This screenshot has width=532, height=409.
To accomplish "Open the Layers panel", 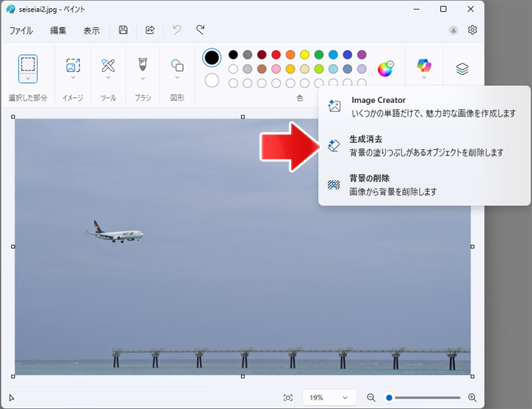I will [x=462, y=69].
